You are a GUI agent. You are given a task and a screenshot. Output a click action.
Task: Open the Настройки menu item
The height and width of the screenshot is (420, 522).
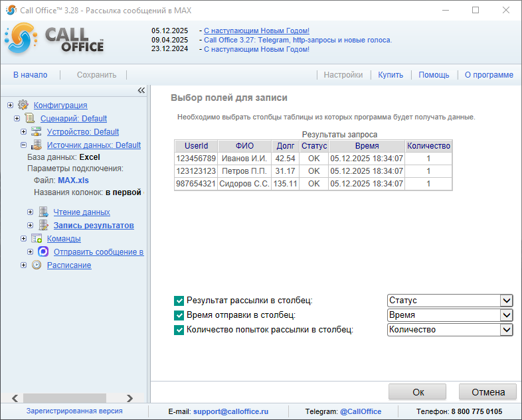[x=343, y=75]
